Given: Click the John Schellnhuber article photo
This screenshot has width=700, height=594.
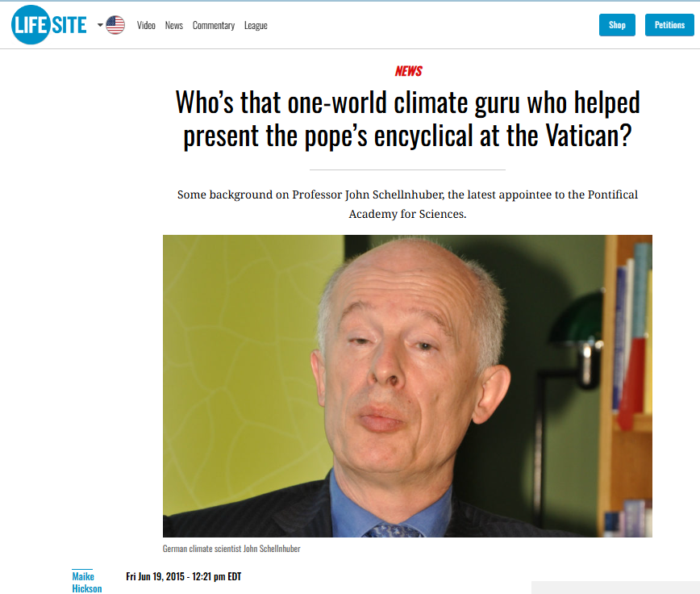Looking at the screenshot, I should click(x=407, y=386).
